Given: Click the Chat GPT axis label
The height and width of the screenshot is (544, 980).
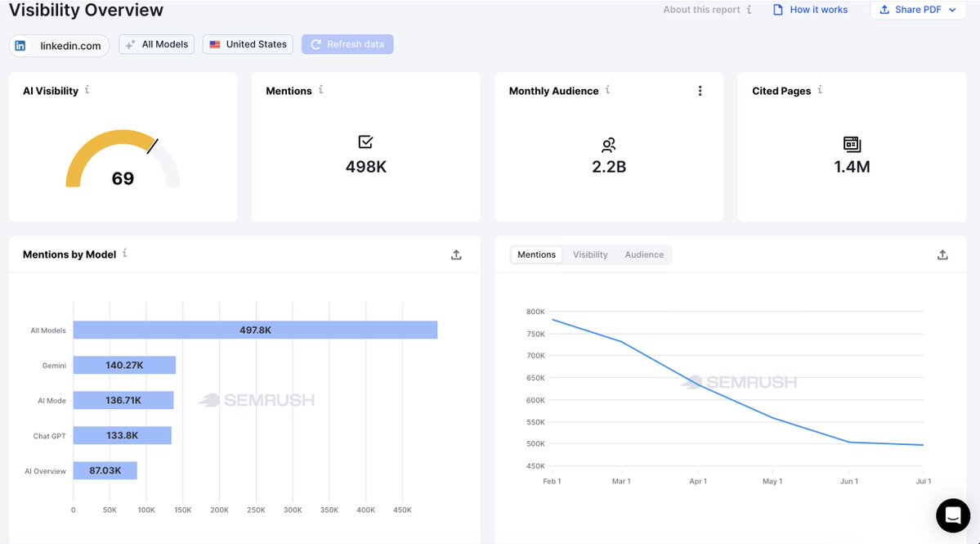Looking at the screenshot, I should pyautogui.click(x=49, y=436).
